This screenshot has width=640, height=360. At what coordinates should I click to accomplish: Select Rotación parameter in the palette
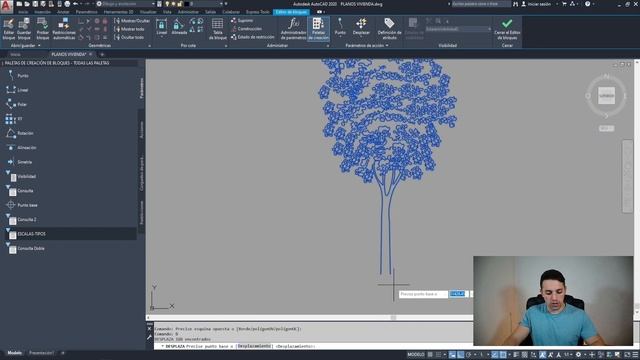[x=20, y=133]
